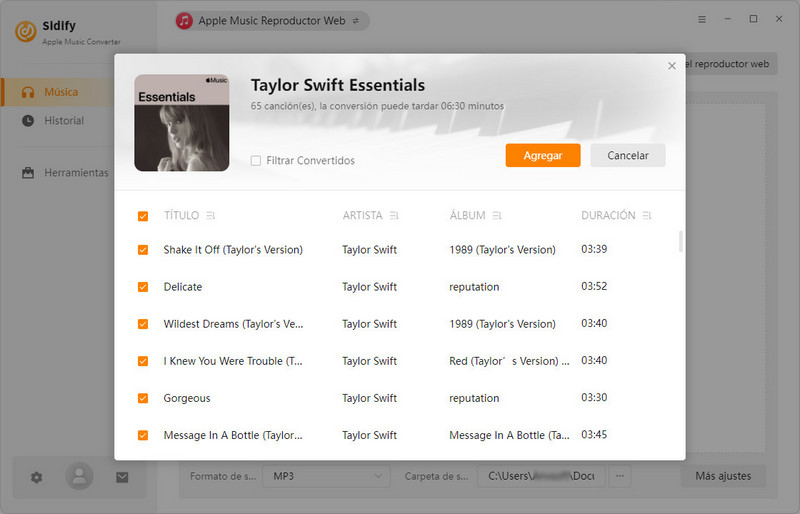Open the MP3 output format dropdown
This screenshot has width=800, height=514.
point(327,476)
